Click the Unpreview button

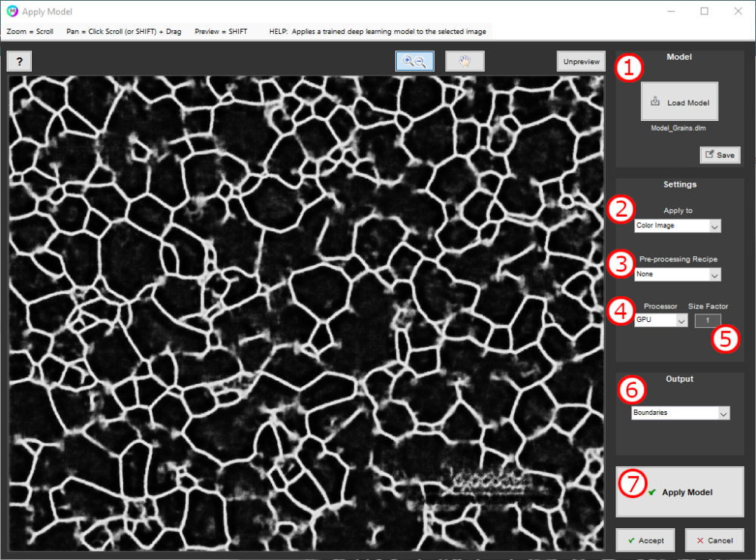tap(581, 62)
